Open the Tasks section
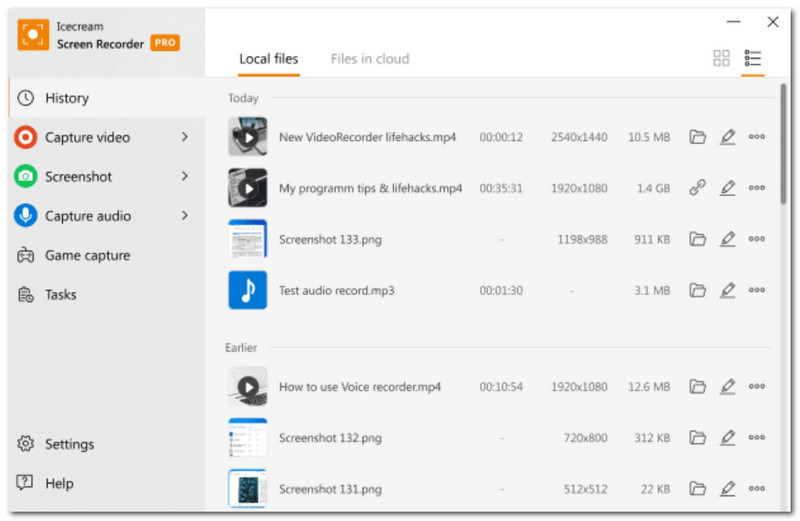This screenshot has height=521, width=800. coord(107,294)
